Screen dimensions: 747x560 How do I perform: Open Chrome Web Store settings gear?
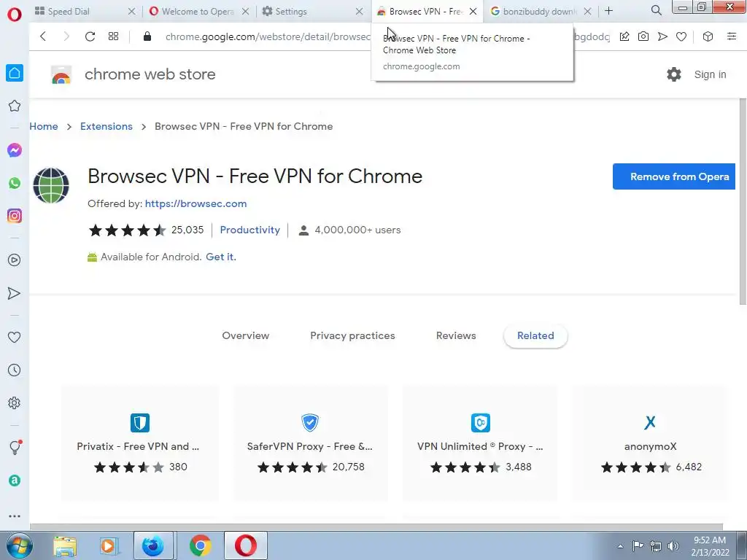point(673,74)
